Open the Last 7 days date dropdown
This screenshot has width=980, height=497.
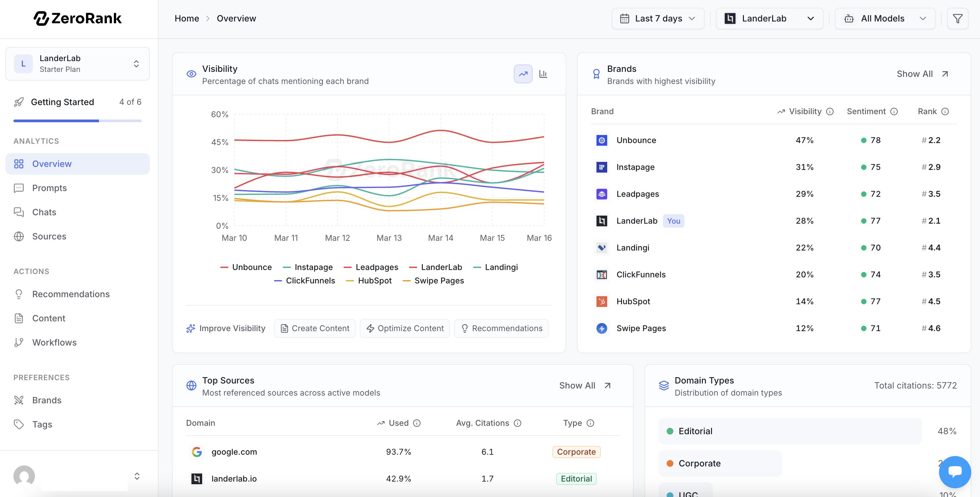658,18
